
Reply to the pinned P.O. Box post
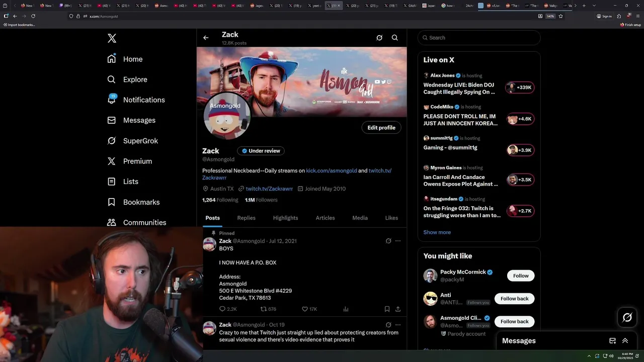[228, 309]
